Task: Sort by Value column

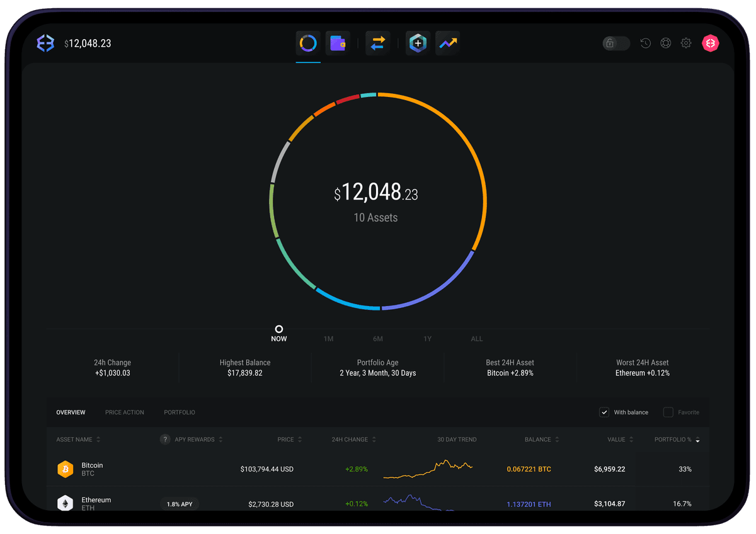Action: (x=621, y=440)
